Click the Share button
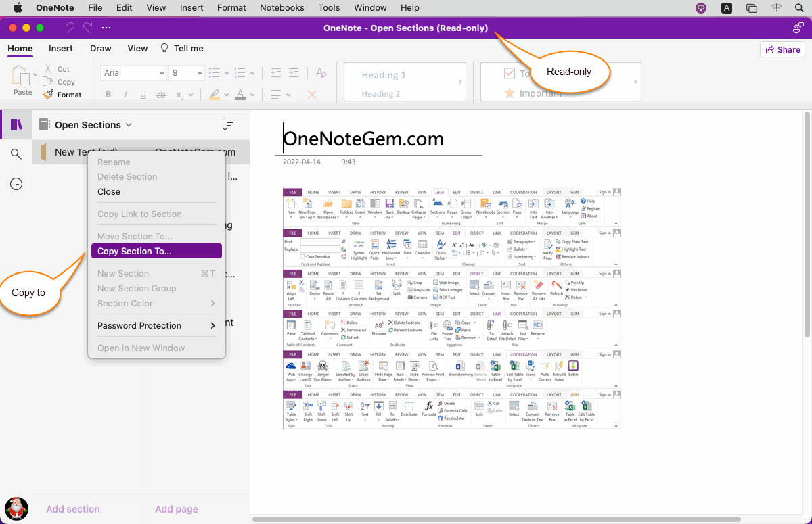Viewport: 812px width, 524px height. [x=783, y=49]
